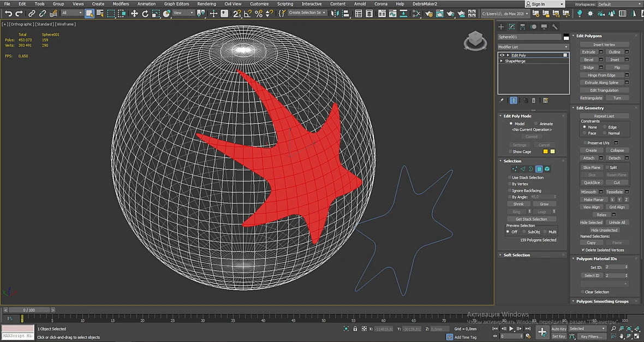Toggle the By Vertex checkbox
Viewport: 644px width, 342px height.
(x=510, y=184)
